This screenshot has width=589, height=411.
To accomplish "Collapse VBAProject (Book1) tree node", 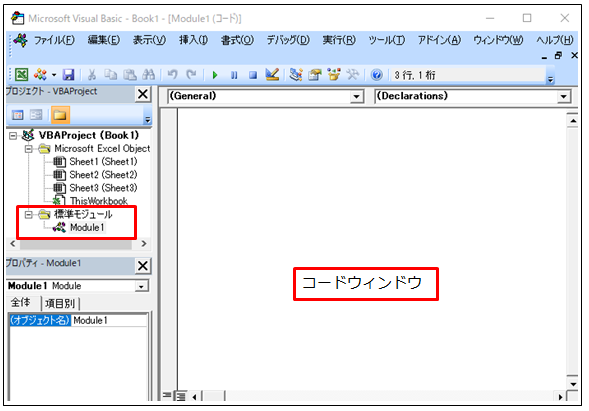I will click(x=13, y=136).
